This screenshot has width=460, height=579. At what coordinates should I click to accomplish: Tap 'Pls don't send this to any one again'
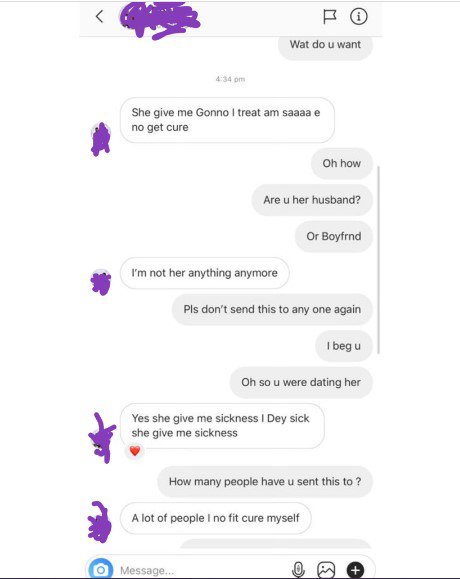point(272,309)
